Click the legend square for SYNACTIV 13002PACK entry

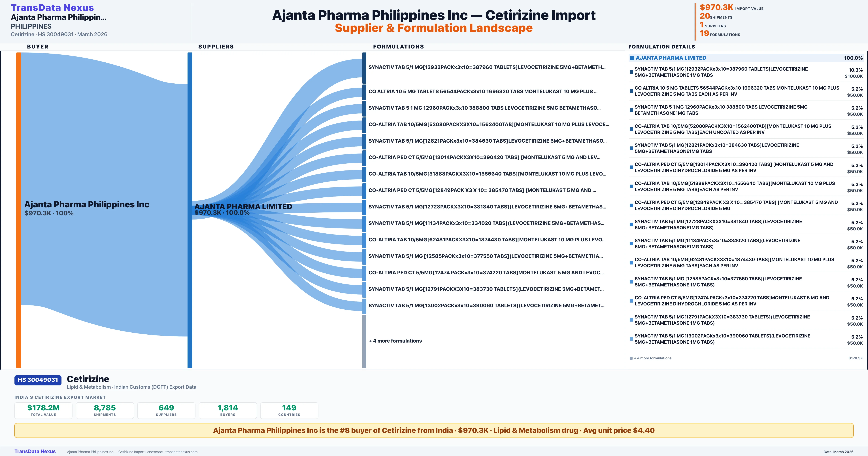(x=631, y=339)
